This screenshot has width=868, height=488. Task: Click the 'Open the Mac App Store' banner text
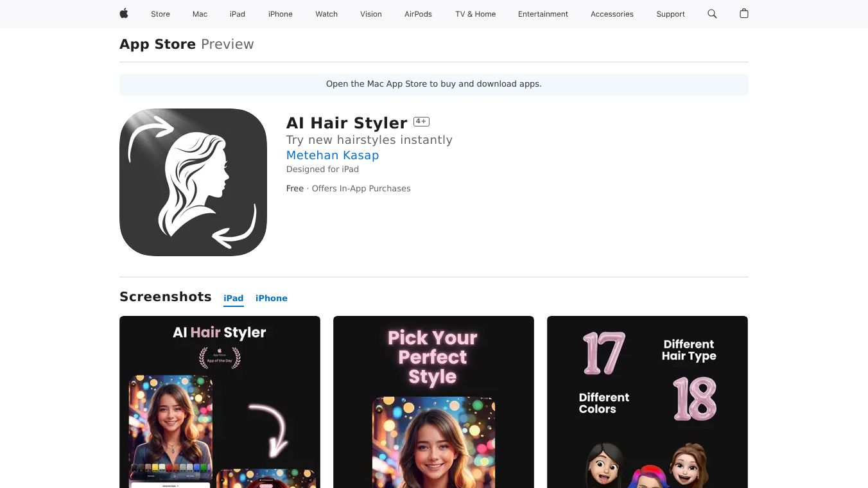point(434,84)
